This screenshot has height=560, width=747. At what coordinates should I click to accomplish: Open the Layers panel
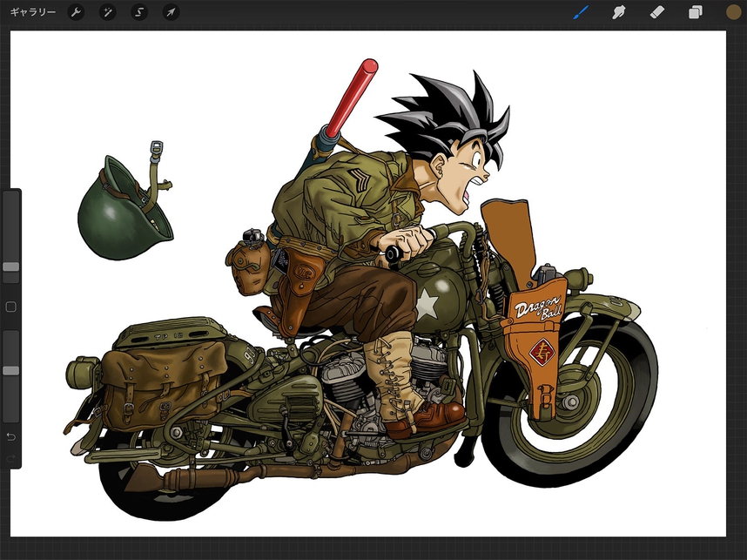point(696,12)
